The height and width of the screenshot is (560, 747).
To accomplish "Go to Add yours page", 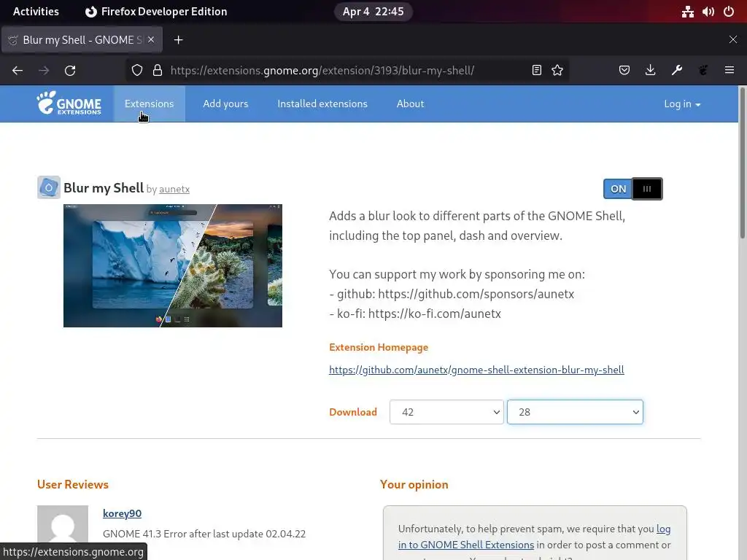I will point(226,104).
